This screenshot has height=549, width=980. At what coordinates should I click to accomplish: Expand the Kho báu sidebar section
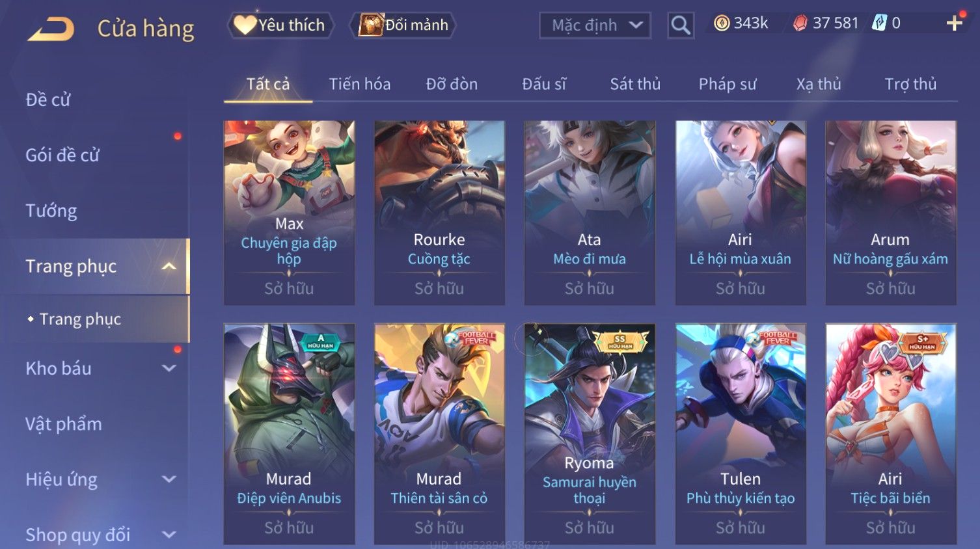(x=169, y=368)
